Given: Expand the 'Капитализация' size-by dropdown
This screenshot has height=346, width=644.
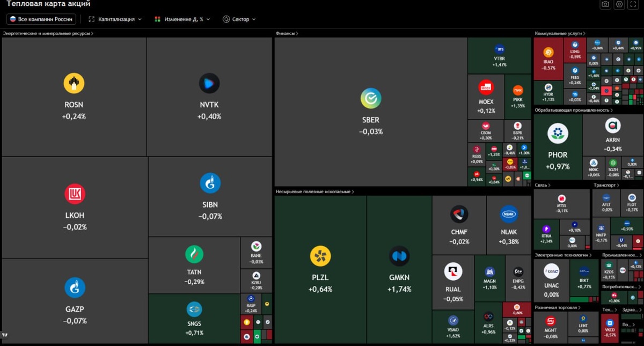Looking at the screenshot, I should coord(115,19).
